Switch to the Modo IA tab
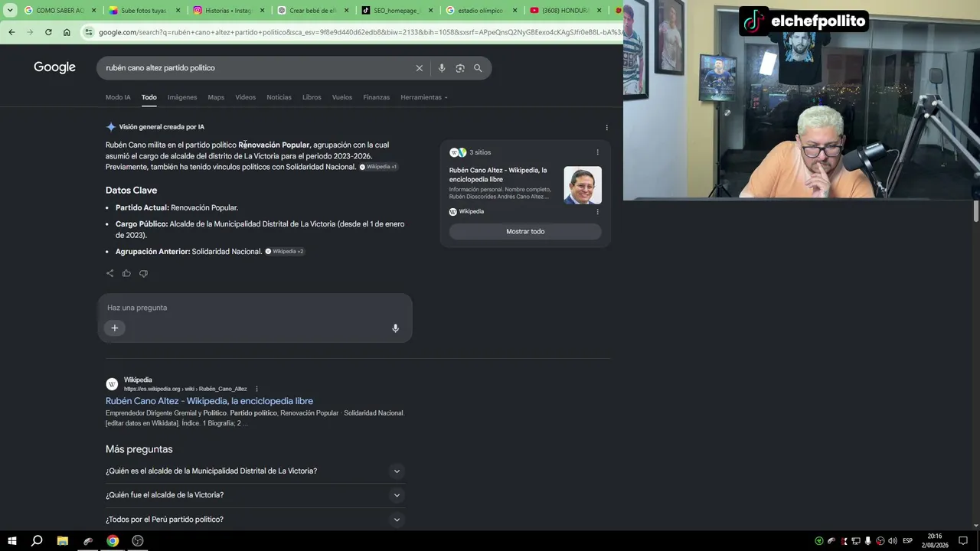This screenshot has width=980, height=551. [118, 97]
